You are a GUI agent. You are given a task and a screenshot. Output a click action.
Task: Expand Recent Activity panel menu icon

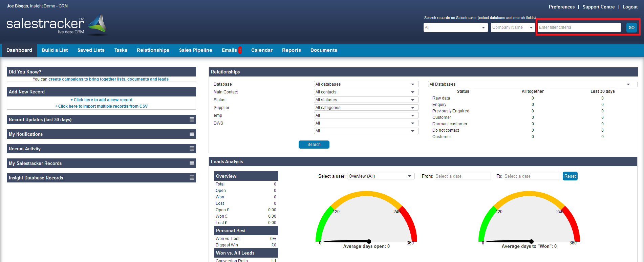tap(192, 149)
